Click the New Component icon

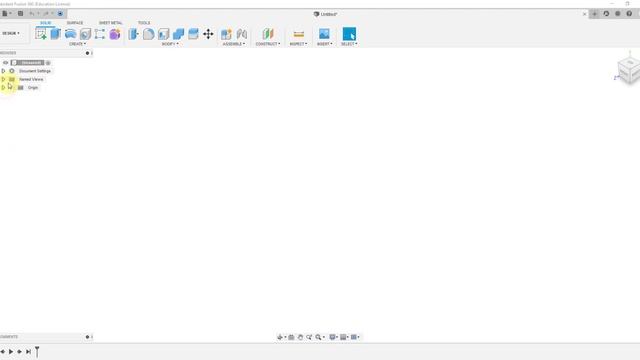[x=226, y=34]
